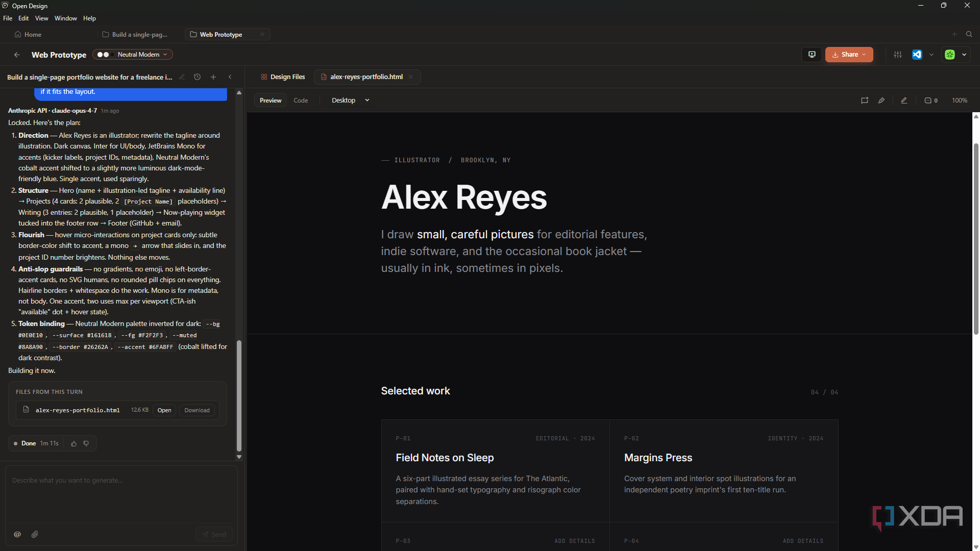Open conversation history clock icon
The image size is (980, 551).
click(197, 77)
